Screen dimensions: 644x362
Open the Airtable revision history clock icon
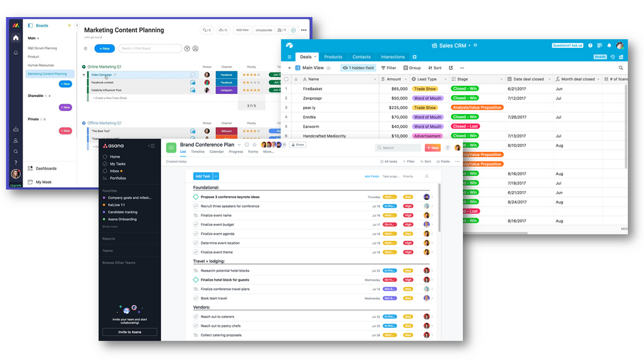pos(613,57)
